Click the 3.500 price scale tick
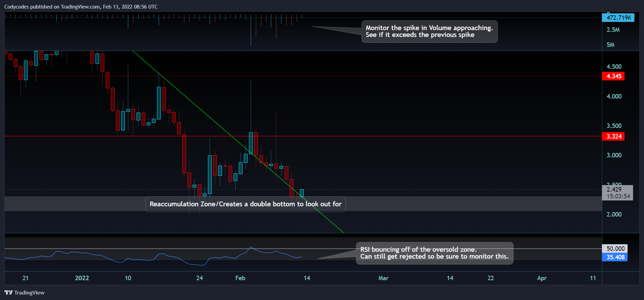644x300 pixels. point(614,126)
